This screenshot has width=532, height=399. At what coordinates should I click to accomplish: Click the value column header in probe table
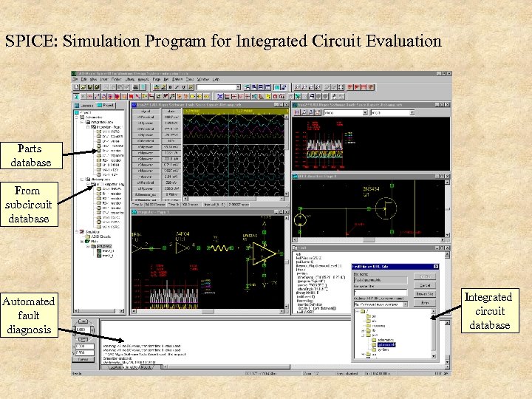tap(171, 112)
